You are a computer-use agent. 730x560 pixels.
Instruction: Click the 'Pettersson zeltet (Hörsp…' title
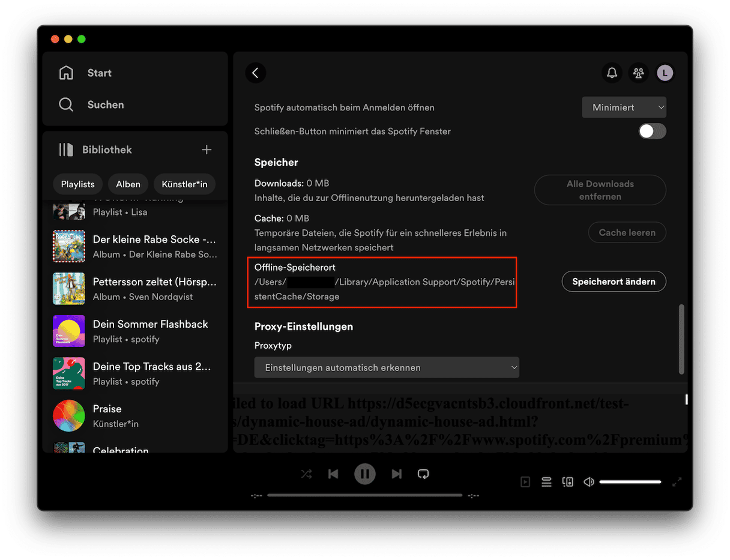pos(155,282)
